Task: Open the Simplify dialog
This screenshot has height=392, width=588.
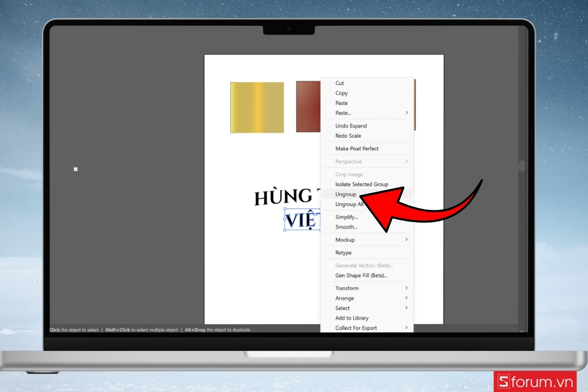Action: [x=346, y=217]
